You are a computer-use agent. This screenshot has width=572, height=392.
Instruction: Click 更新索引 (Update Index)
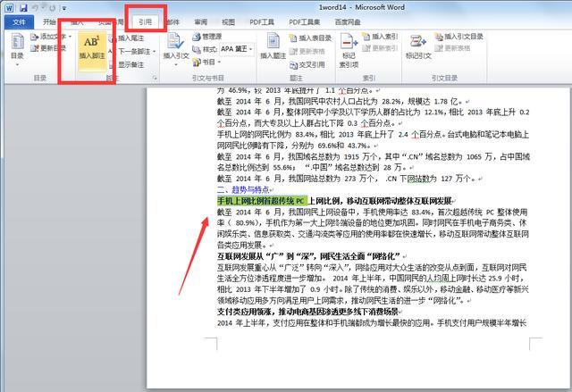(380, 48)
